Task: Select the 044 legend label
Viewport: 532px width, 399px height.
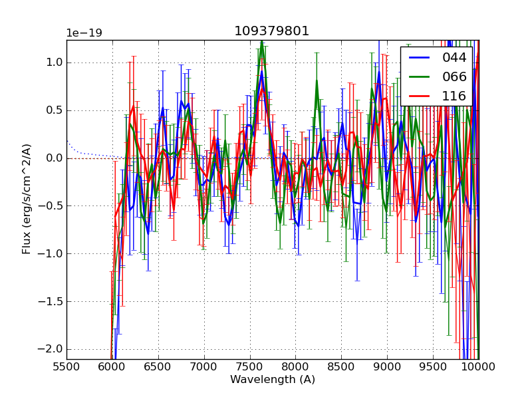Action: [454, 58]
